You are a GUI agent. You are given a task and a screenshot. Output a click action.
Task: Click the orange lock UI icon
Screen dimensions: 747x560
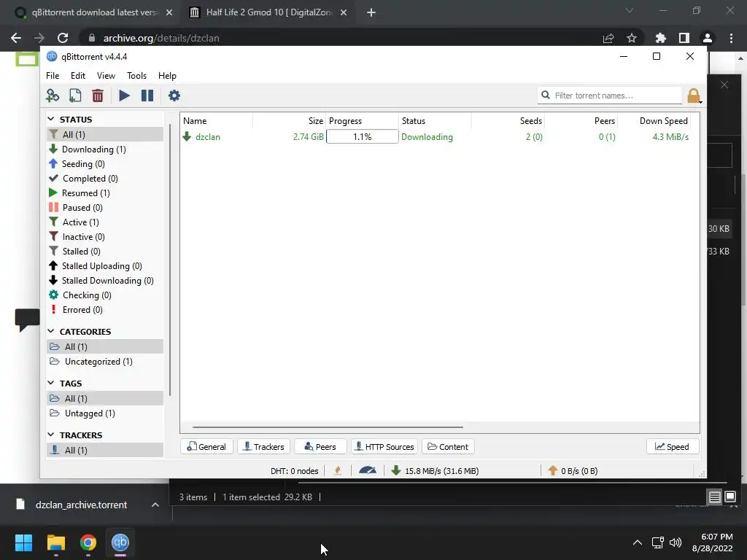click(694, 96)
